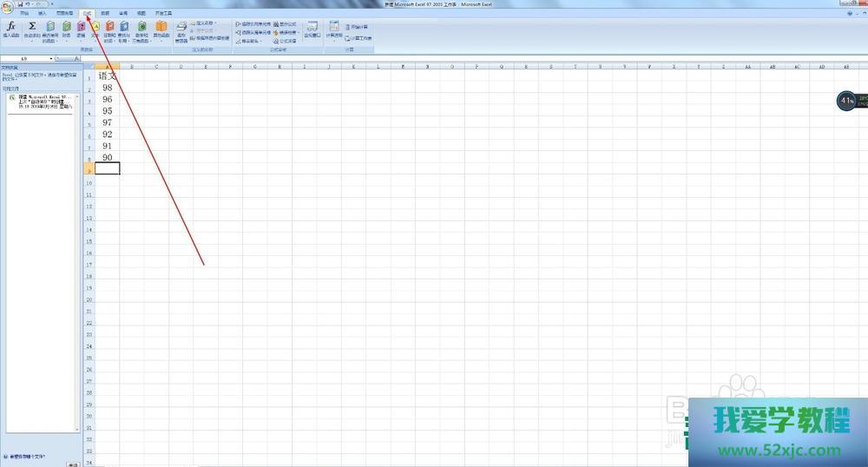
Task: Open the Name Manager icon
Action: click(x=181, y=31)
